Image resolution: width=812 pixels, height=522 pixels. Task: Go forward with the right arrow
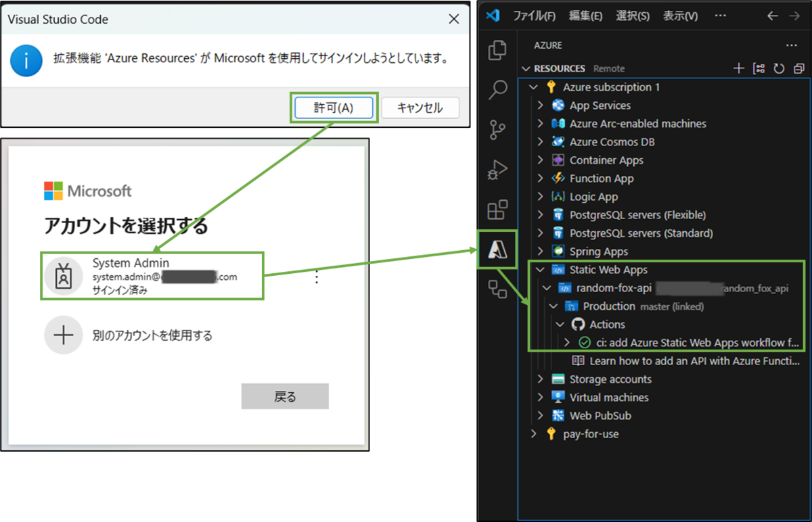795,16
